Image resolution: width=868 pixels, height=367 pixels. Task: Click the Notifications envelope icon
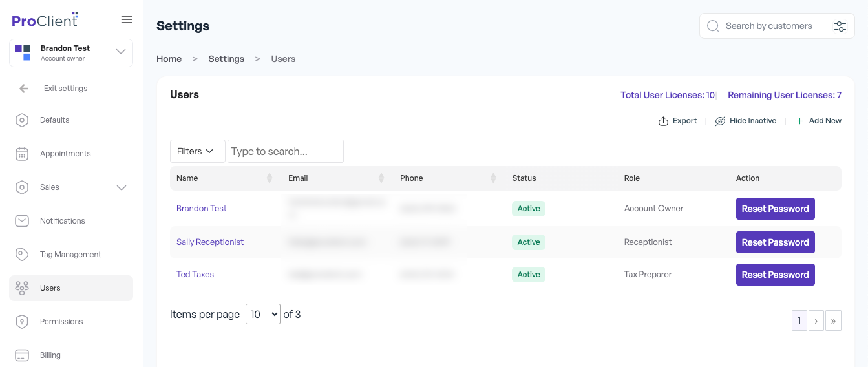coord(22,221)
